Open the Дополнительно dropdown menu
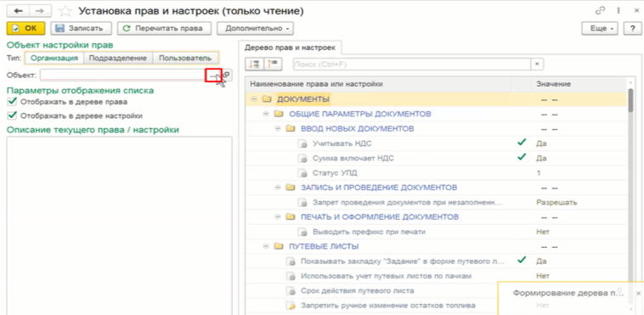Image resolution: width=644 pixels, height=315 pixels. click(x=255, y=29)
